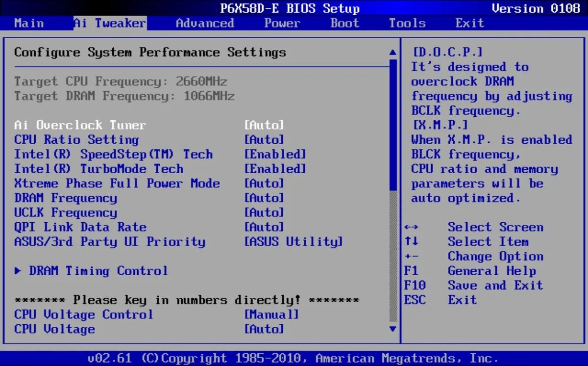Open QPI Link Data Rate value
This screenshot has height=366, width=588.
(264, 227)
